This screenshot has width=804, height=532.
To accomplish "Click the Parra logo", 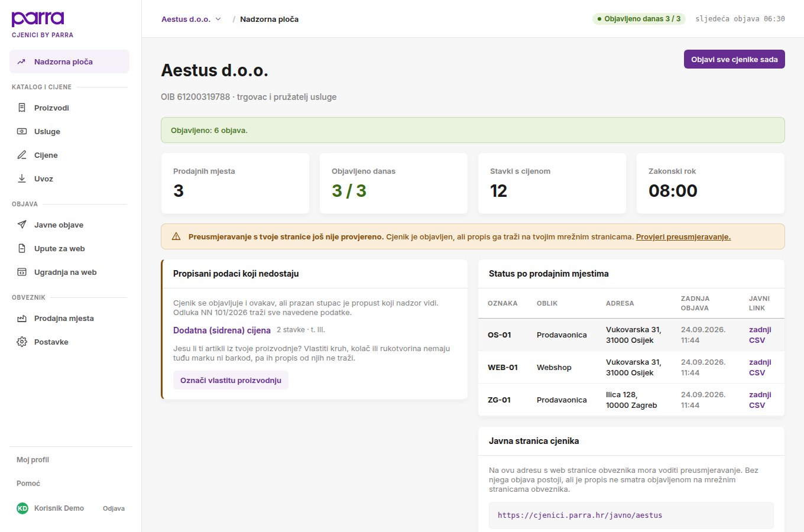I will (x=38, y=19).
